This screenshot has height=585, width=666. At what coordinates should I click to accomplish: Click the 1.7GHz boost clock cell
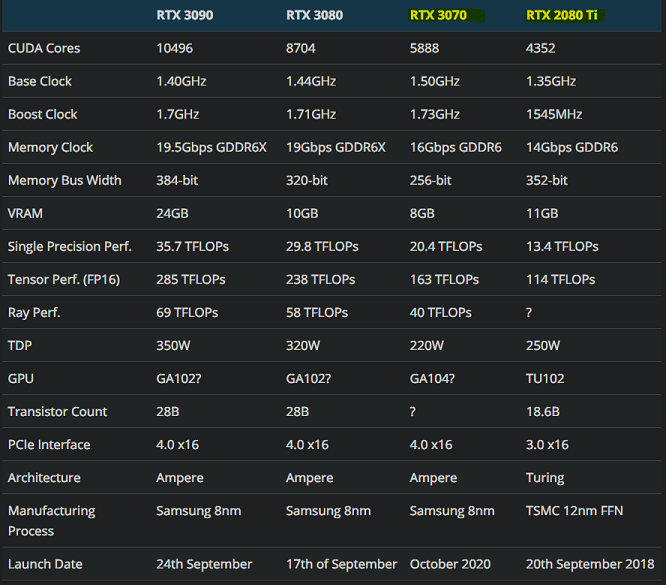(178, 114)
